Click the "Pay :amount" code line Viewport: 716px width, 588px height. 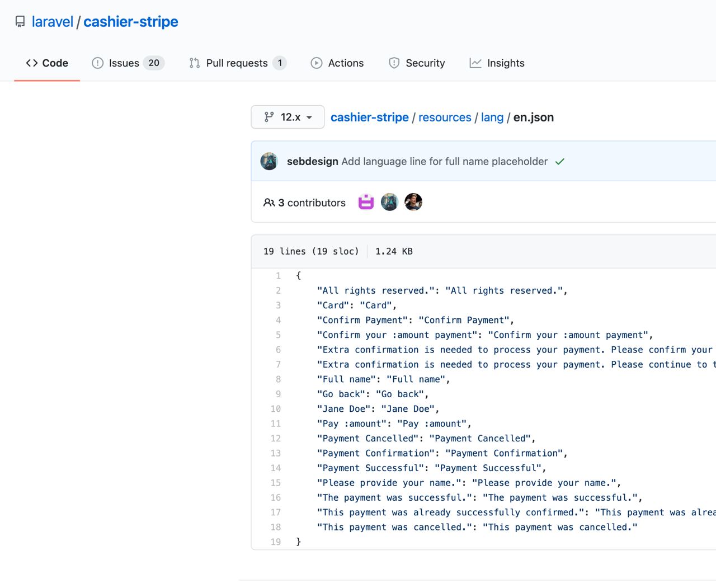tap(394, 424)
